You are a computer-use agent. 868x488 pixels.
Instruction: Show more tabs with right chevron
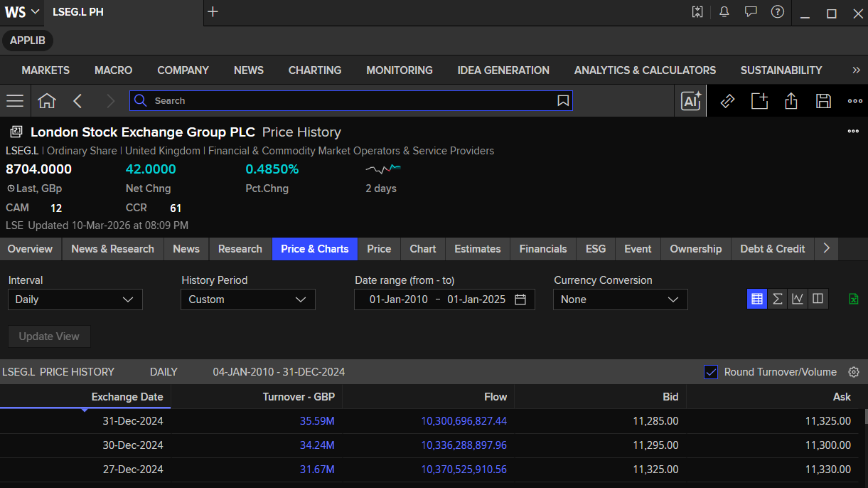click(826, 248)
